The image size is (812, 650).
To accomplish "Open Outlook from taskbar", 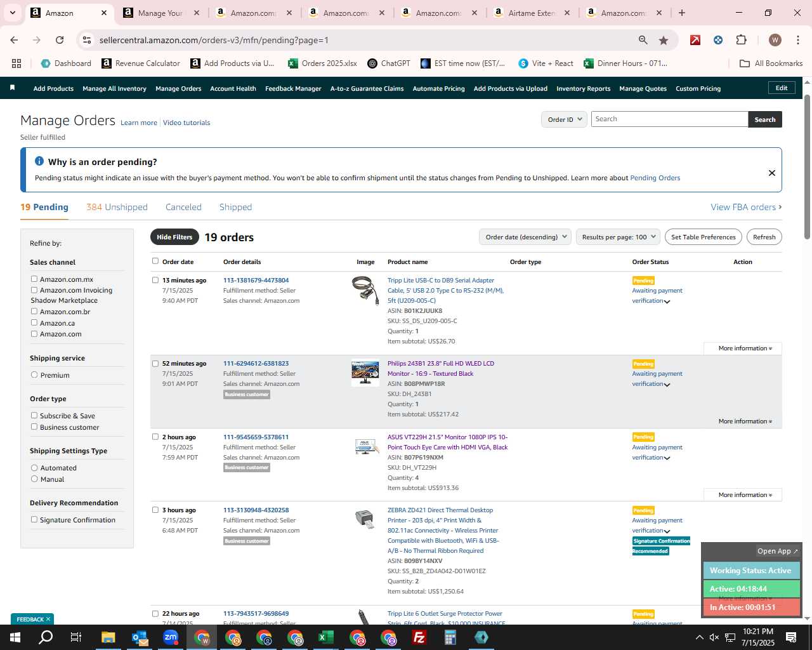I will tap(140, 637).
